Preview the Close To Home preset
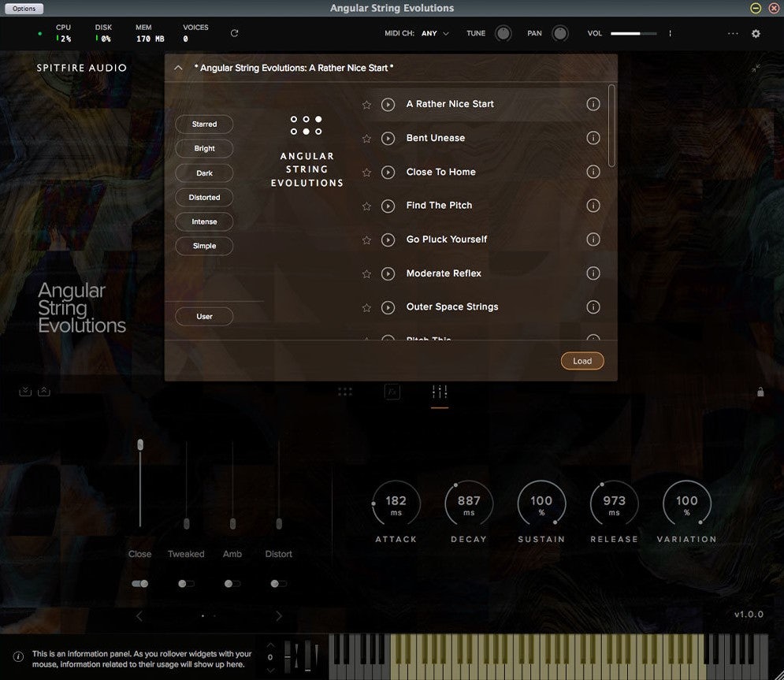The width and height of the screenshot is (784, 680). (x=388, y=173)
